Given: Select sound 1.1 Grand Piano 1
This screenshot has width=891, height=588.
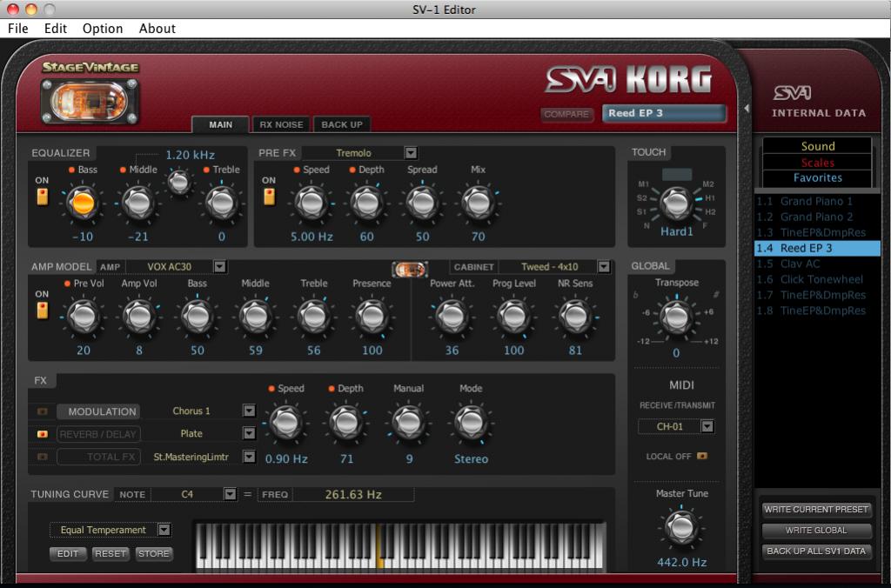Looking at the screenshot, I should coord(817,201).
